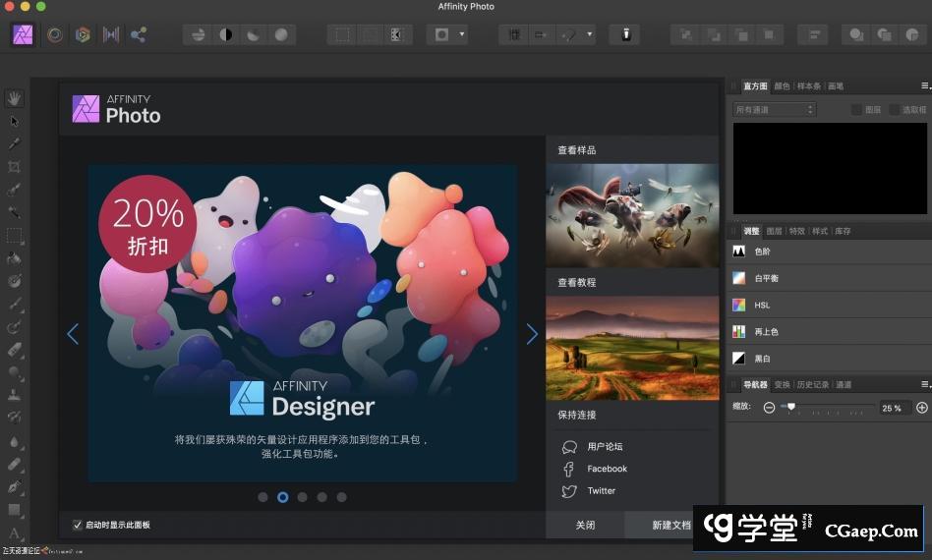Image resolution: width=932 pixels, height=560 pixels.
Task: Open the histogram panel options menu
Action: (x=924, y=86)
